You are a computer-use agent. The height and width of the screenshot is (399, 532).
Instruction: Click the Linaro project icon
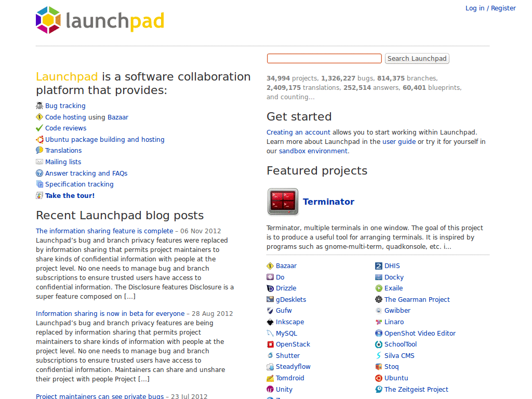coord(379,322)
